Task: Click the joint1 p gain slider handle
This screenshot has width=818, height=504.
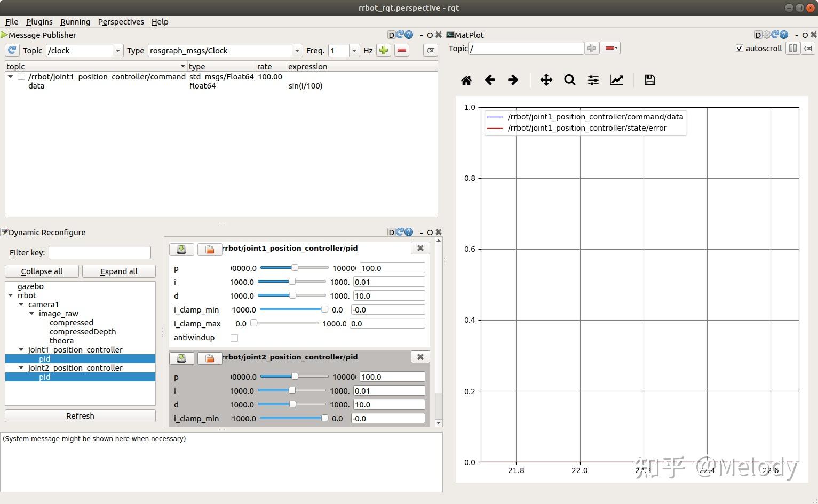Action: (x=295, y=268)
